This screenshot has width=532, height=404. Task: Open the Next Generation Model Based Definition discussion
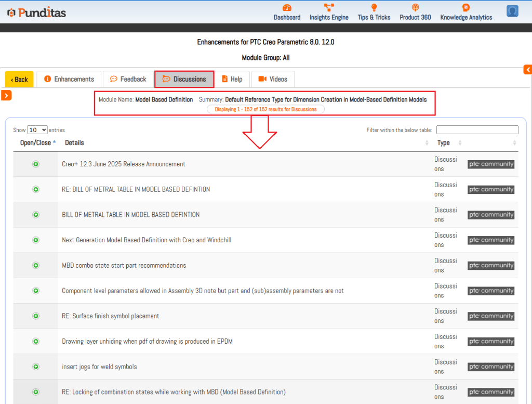pyautogui.click(x=147, y=240)
